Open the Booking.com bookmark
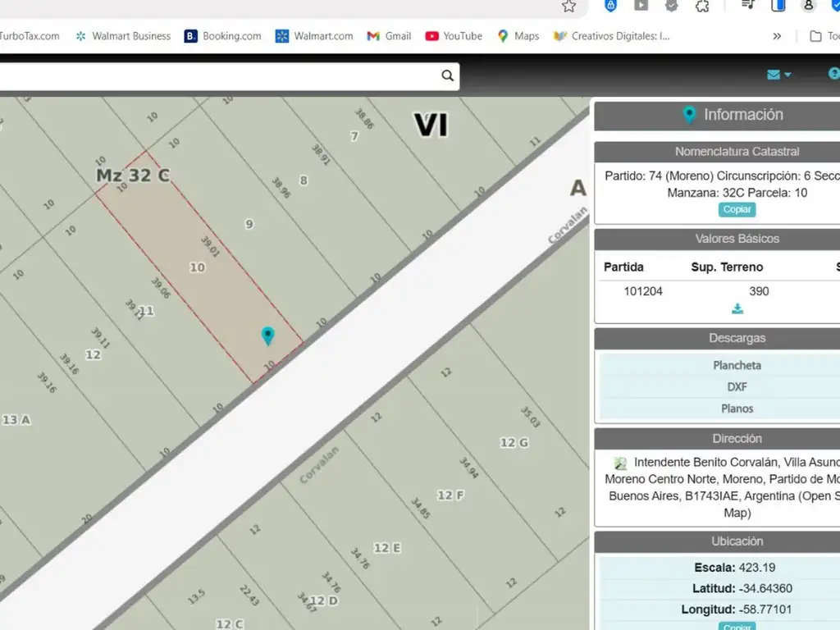This screenshot has height=630, width=840. [223, 36]
